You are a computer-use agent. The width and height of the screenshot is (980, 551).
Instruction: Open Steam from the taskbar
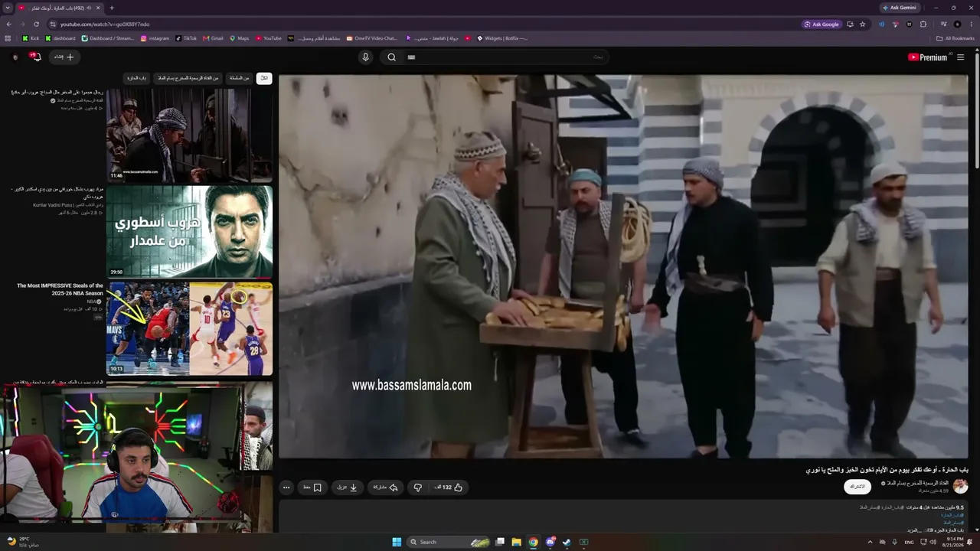coord(567,542)
